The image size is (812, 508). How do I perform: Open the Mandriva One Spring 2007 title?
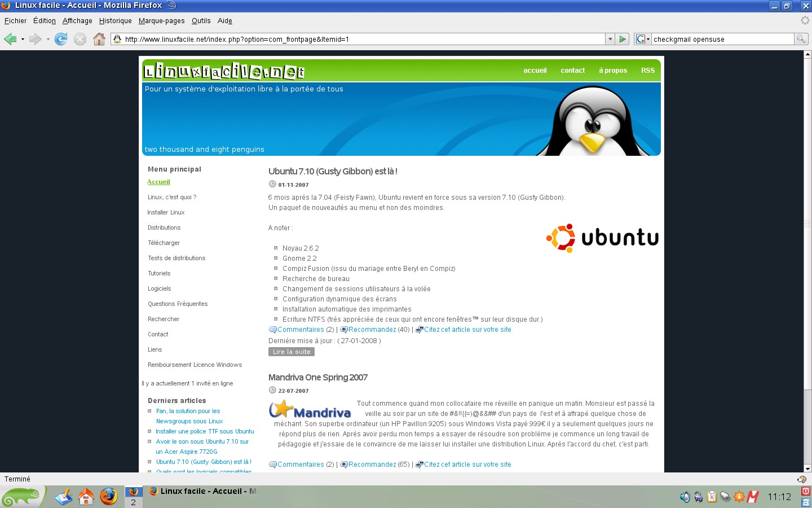pyautogui.click(x=318, y=377)
